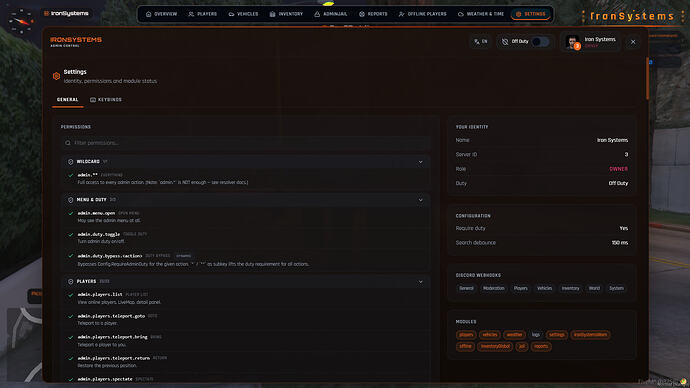Screen dimensions: 690x388
Task: Click the Off Duty shield icon
Action: pos(505,42)
